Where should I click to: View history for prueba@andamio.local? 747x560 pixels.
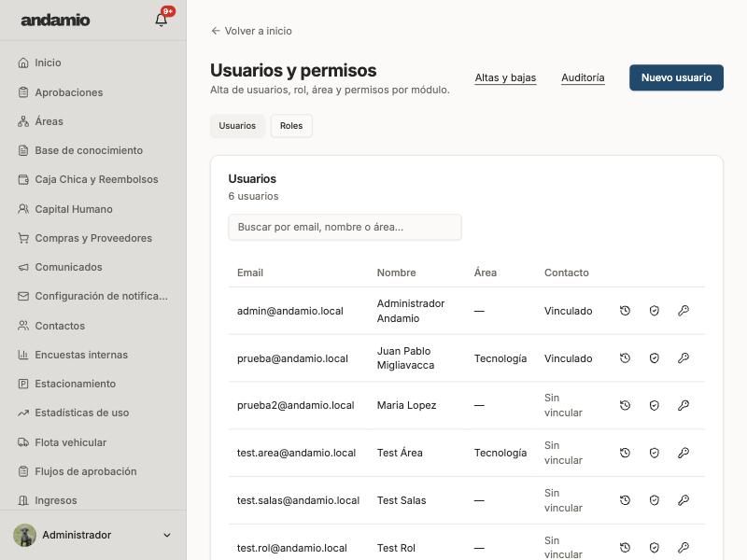click(x=625, y=358)
